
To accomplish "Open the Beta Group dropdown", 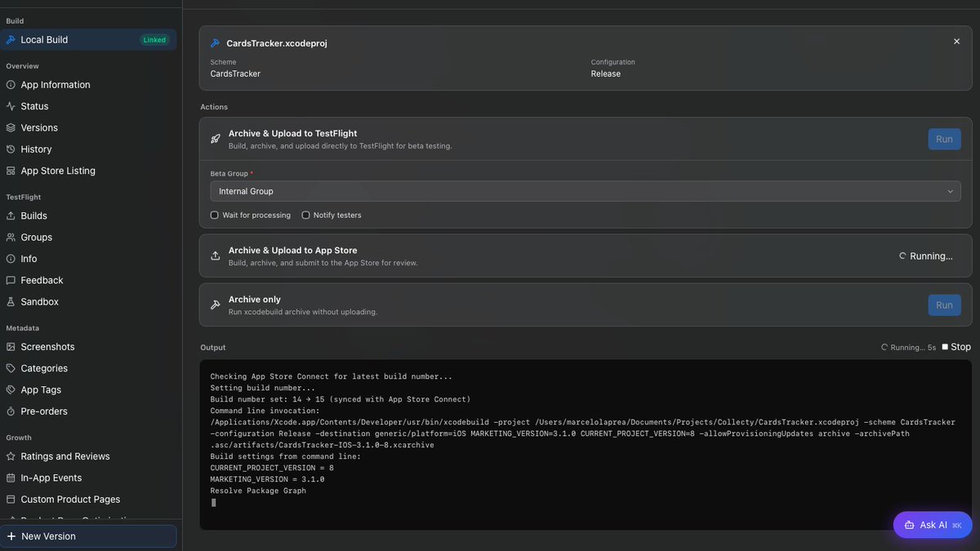I will click(x=586, y=191).
